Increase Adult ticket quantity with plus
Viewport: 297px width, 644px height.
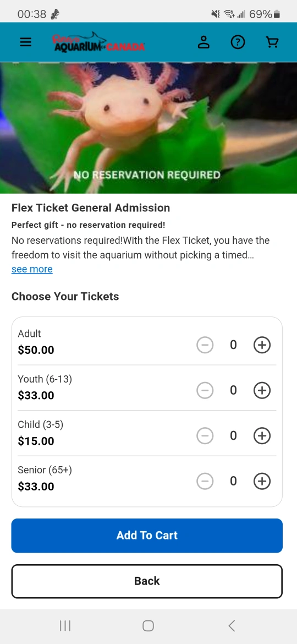click(x=262, y=345)
